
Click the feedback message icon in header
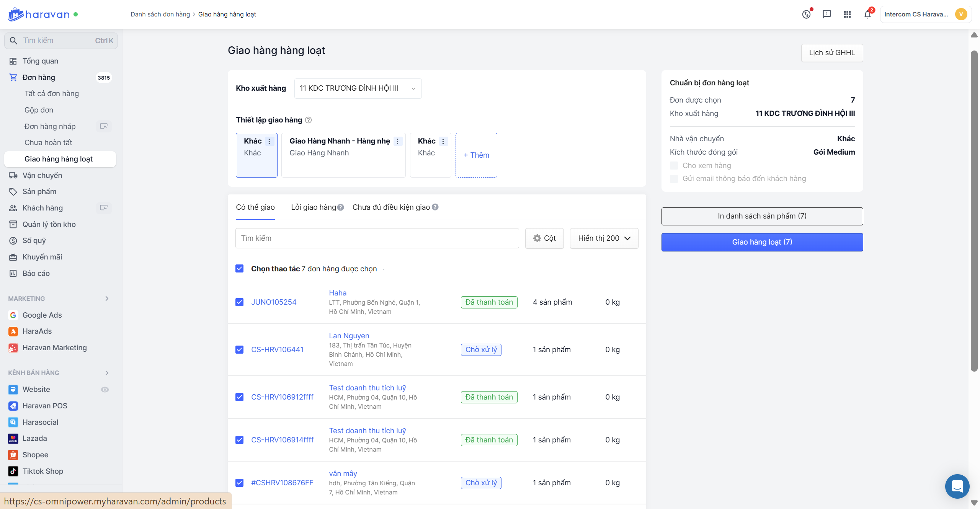pos(827,15)
